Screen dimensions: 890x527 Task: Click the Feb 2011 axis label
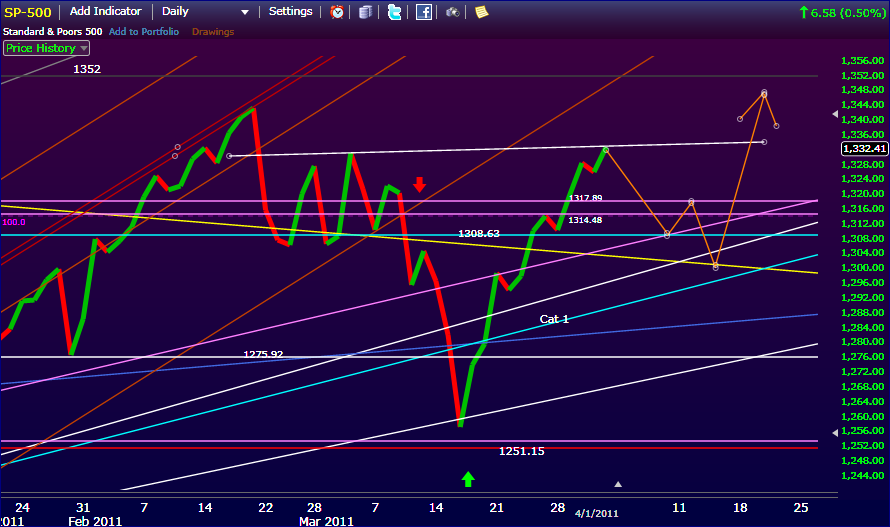pos(95,521)
